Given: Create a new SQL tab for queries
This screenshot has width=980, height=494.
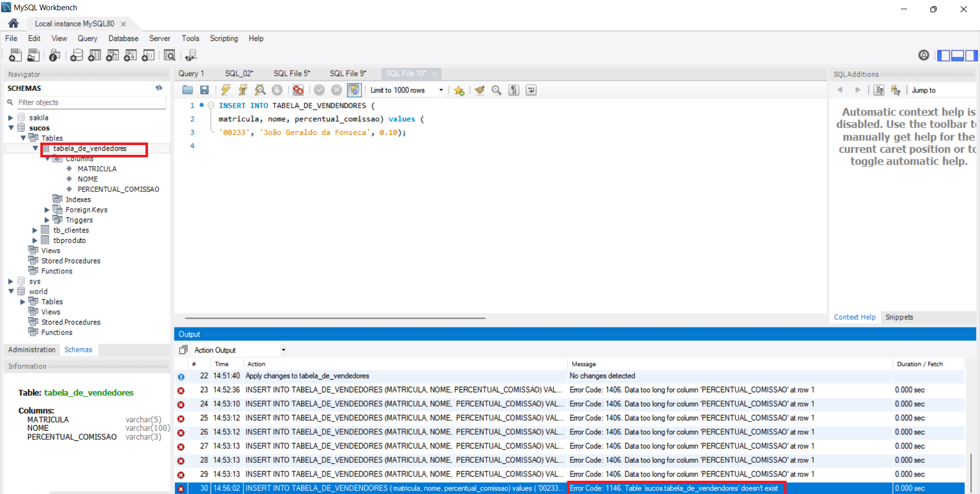Looking at the screenshot, I should point(15,55).
